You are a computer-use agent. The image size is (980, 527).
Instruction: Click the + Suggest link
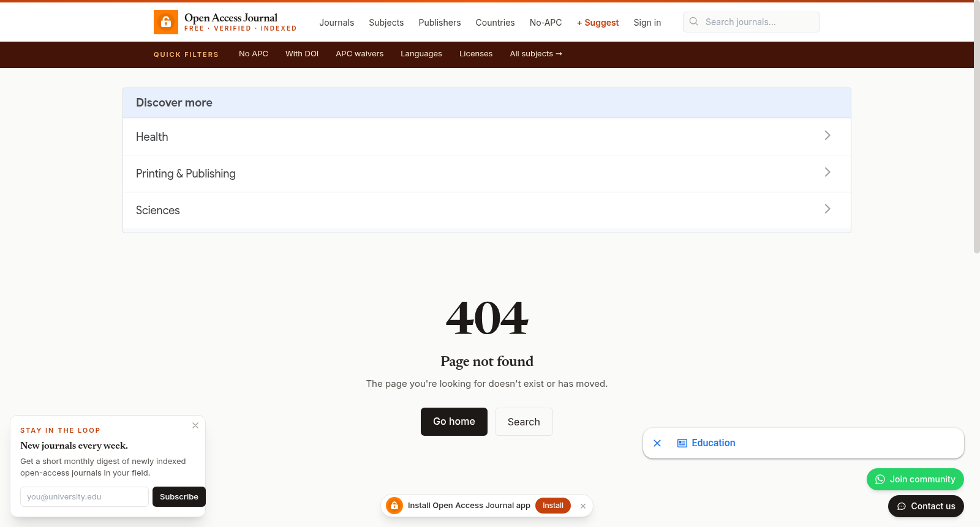[x=597, y=23]
